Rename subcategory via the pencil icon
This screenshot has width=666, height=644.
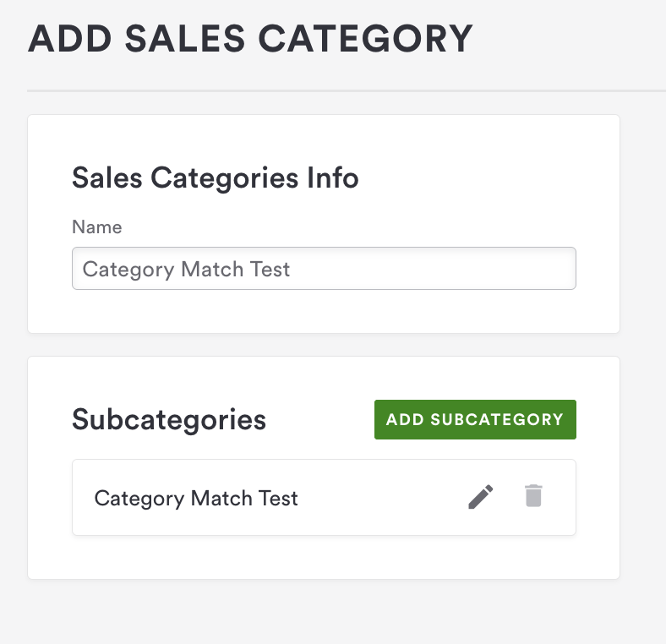coord(481,497)
